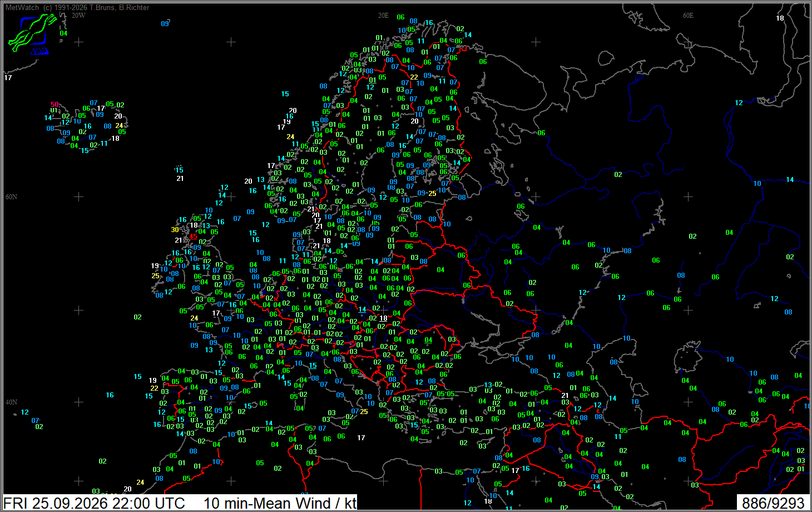Click the 60N latitude label
Viewport: 812px width, 512px height.
point(11,197)
